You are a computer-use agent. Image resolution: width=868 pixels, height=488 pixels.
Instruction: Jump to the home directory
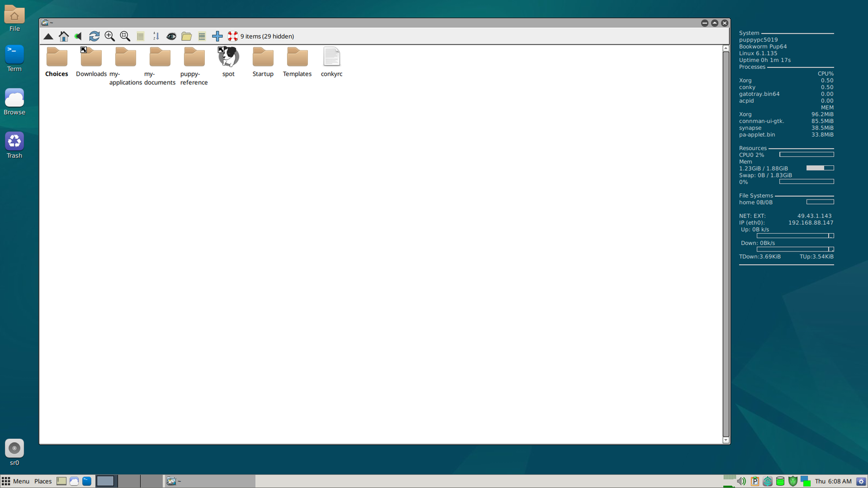(x=64, y=36)
